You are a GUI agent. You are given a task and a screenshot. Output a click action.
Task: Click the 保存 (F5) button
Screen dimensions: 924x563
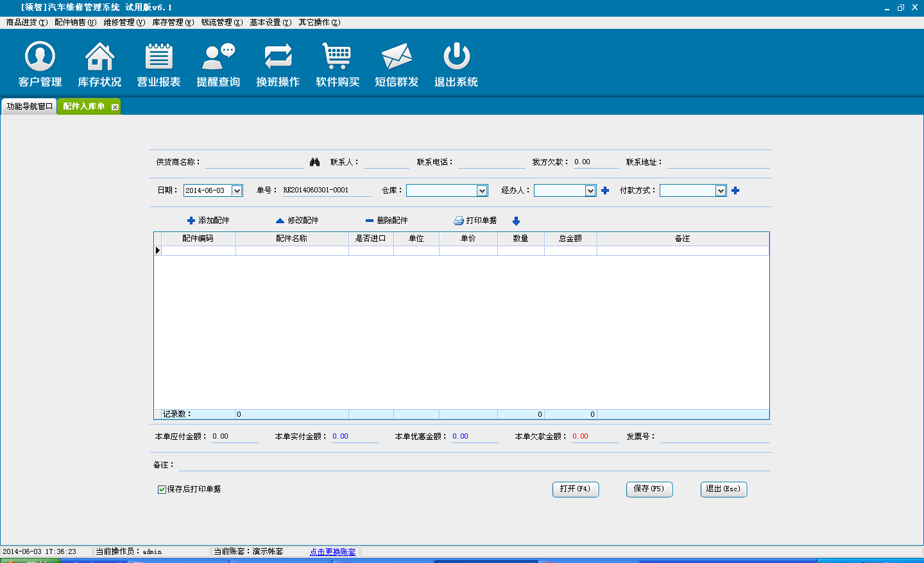coord(649,489)
